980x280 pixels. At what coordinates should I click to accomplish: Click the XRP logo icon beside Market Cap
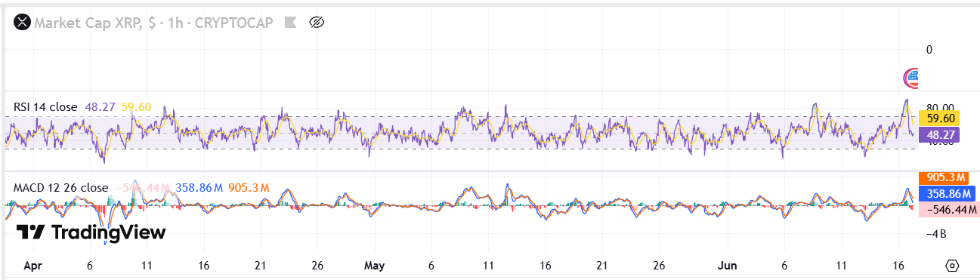[22, 23]
